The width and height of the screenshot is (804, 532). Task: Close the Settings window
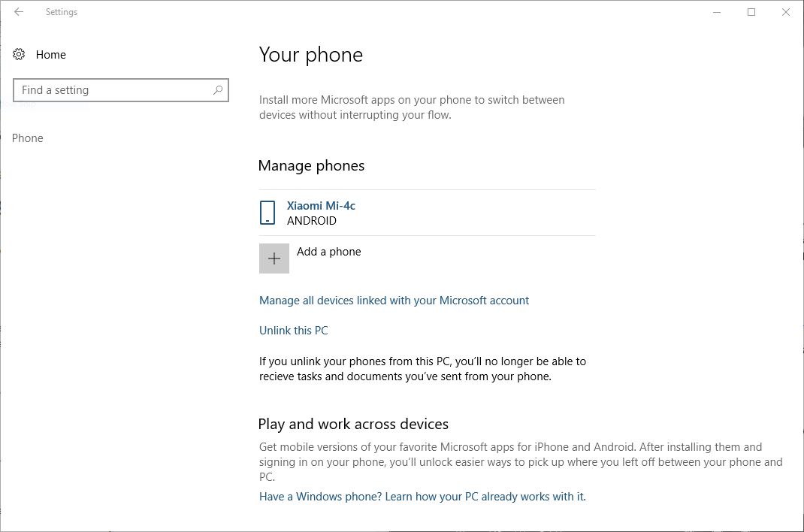coord(785,12)
